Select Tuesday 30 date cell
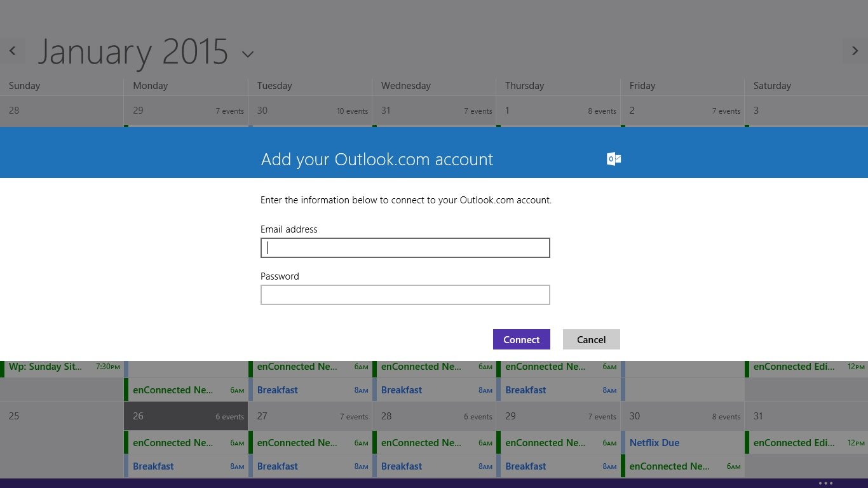Screen dimensions: 868x488 (x=309, y=111)
